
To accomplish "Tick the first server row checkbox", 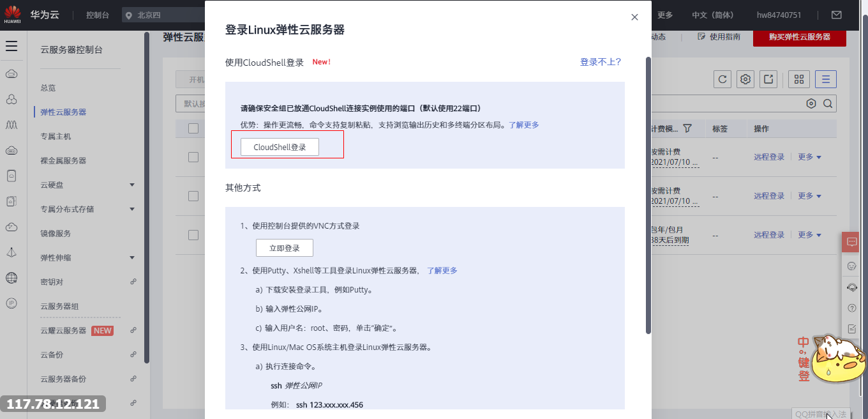I will (x=193, y=157).
